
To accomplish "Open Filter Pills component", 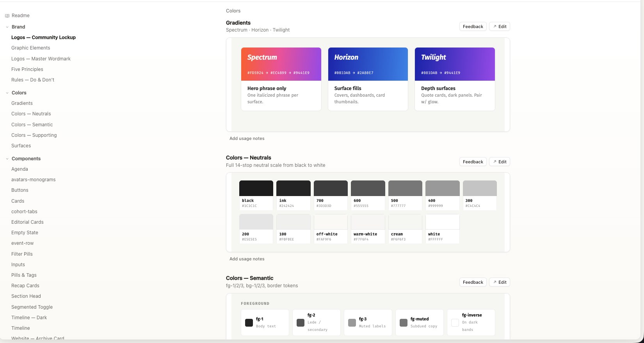I will (22, 254).
